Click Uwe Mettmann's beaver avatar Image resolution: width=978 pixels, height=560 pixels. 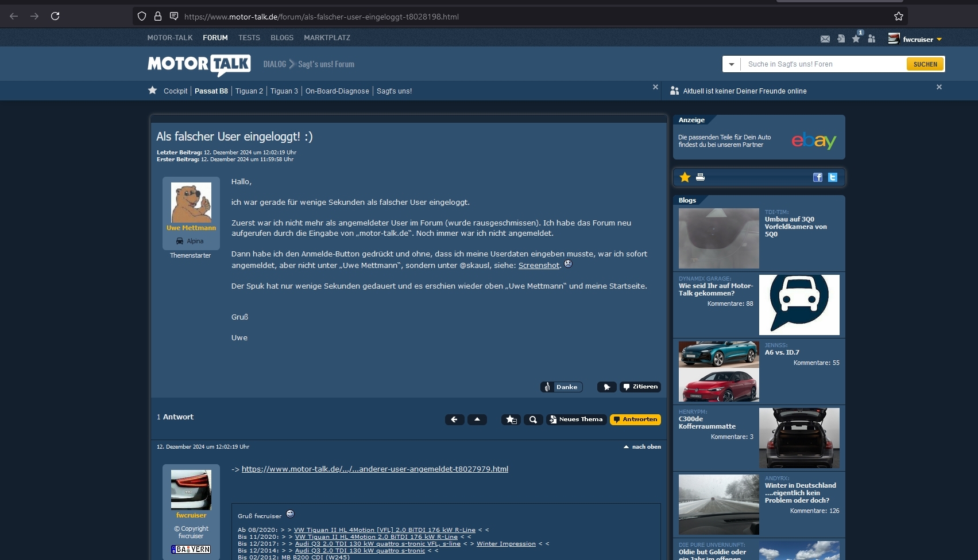191,203
